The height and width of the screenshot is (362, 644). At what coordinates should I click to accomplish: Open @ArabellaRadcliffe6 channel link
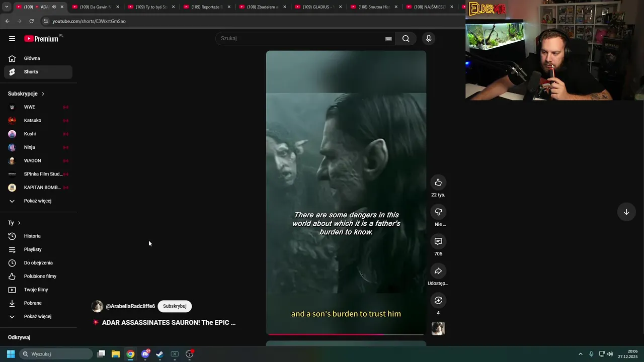tap(130, 306)
